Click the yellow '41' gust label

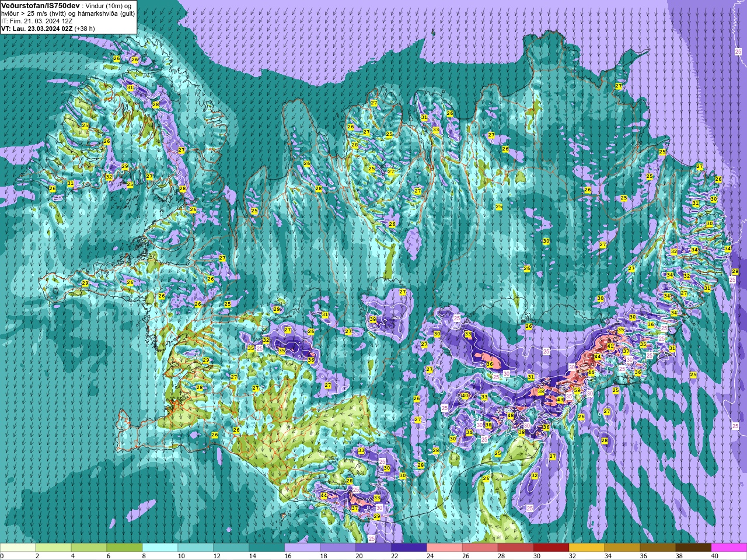pyautogui.click(x=610, y=346)
